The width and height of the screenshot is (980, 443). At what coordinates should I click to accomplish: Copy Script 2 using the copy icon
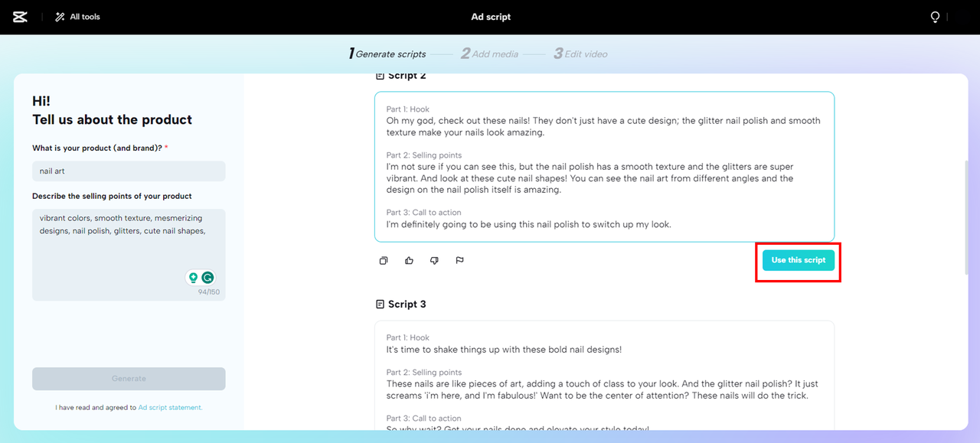pyautogui.click(x=384, y=260)
